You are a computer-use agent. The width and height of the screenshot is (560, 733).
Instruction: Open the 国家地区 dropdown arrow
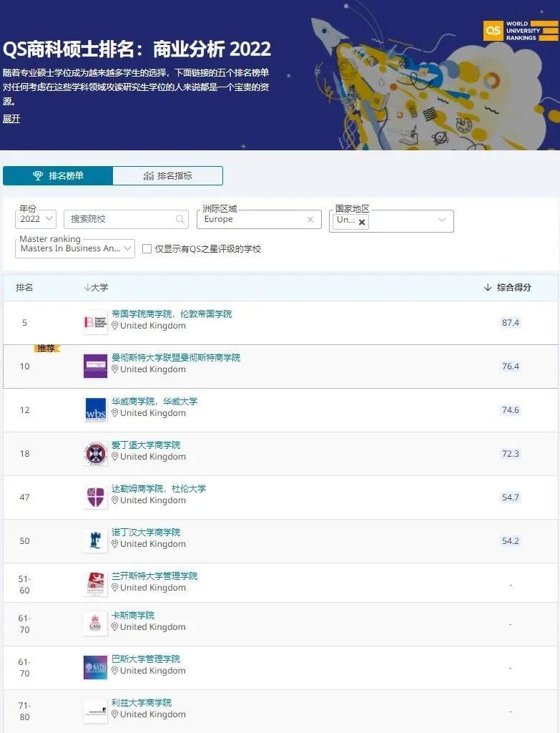pos(442,220)
